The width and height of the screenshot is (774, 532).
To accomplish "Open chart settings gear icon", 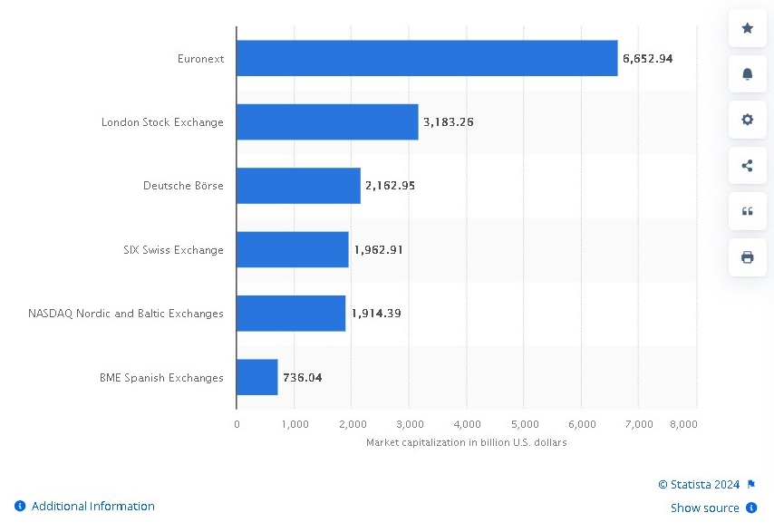I will [x=747, y=120].
